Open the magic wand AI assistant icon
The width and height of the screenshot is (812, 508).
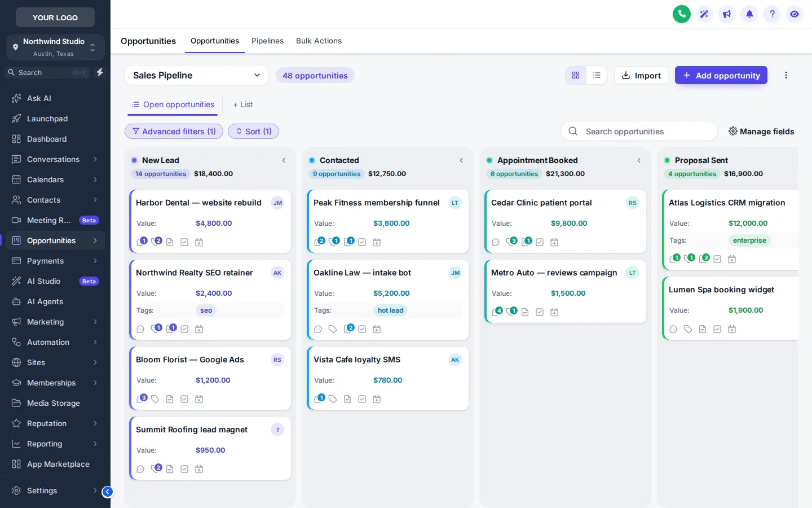704,14
